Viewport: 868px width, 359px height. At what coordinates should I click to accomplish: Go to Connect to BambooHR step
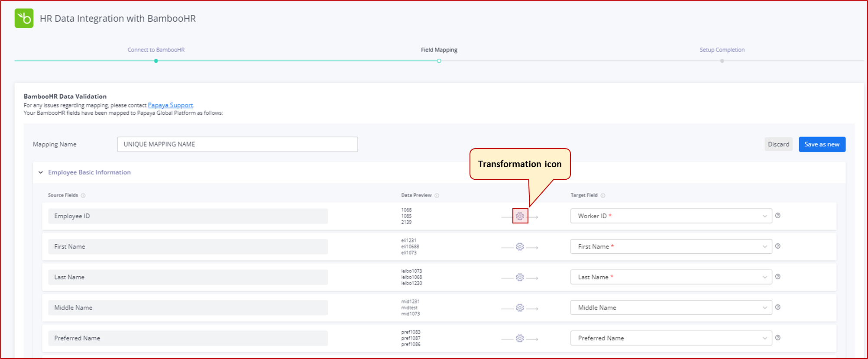pyautogui.click(x=156, y=50)
